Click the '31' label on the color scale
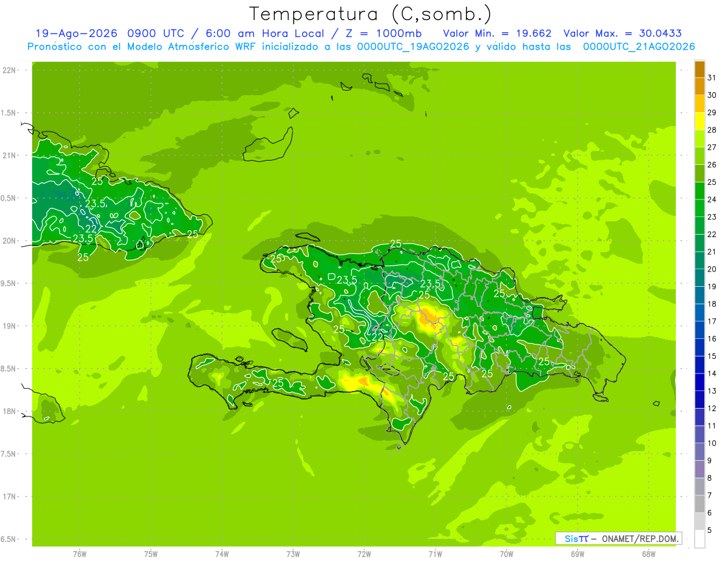 pos(712,78)
